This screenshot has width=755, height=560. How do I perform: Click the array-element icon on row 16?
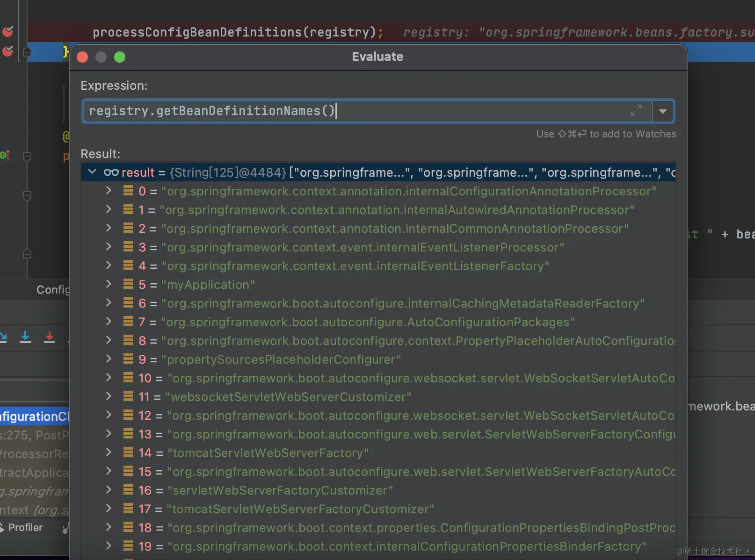(128, 490)
